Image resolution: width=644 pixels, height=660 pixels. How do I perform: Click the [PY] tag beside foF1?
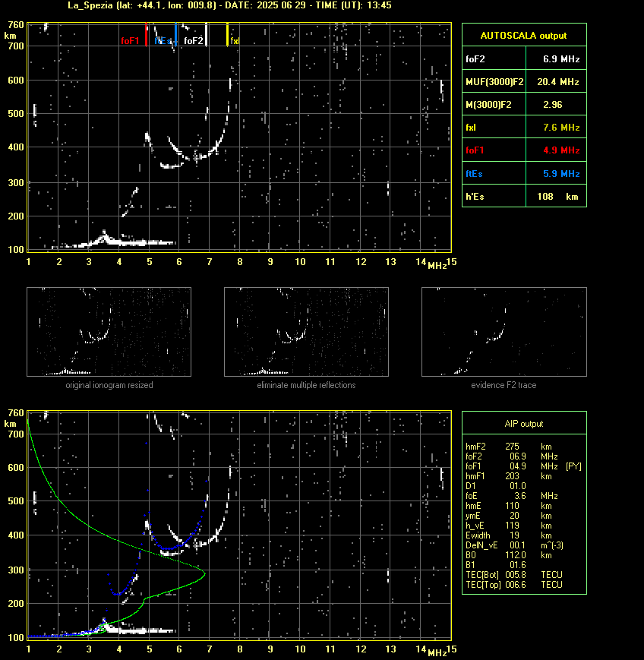coord(573,466)
